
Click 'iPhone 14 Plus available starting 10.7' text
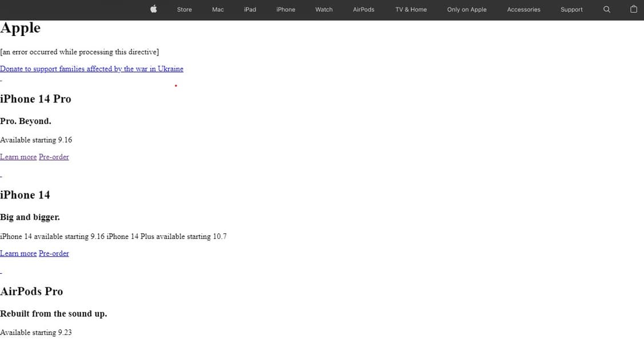(166, 237)
